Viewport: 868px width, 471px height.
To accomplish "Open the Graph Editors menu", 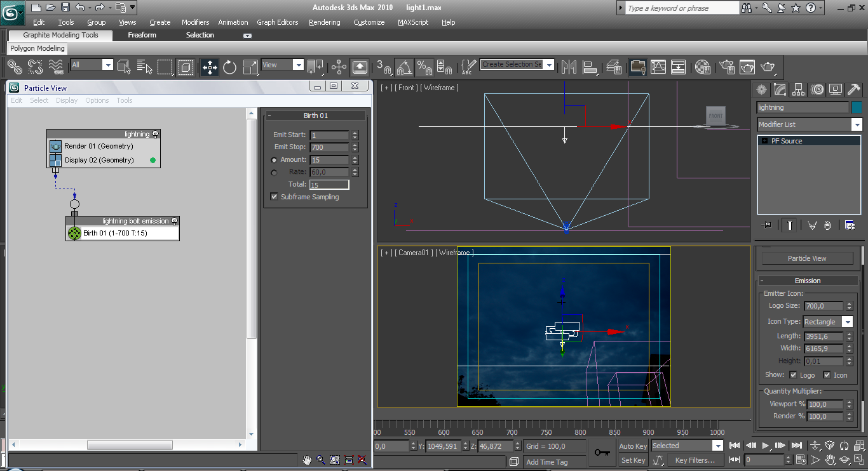I will coord(277,22).
